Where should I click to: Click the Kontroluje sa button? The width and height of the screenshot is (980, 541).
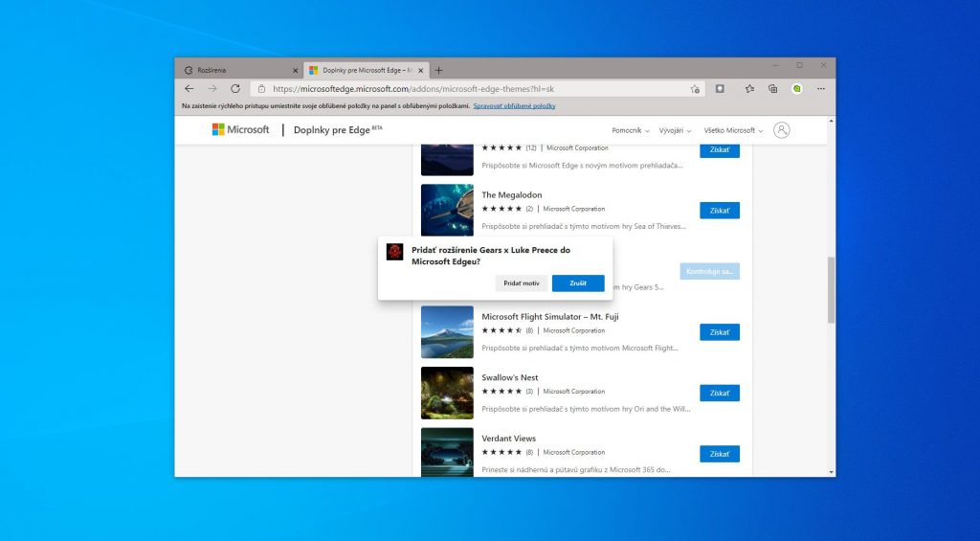pos(710,271)
